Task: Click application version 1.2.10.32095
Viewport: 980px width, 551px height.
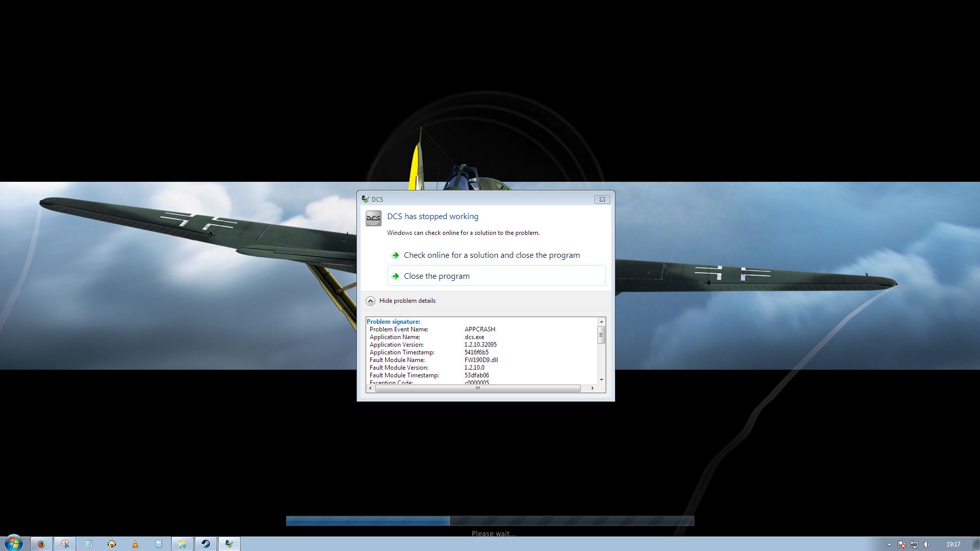Action: tap(481, 345)
